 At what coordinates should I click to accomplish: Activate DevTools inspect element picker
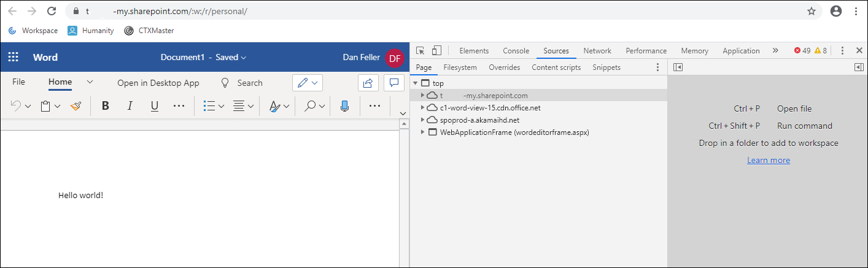click(x=420, y=51)
